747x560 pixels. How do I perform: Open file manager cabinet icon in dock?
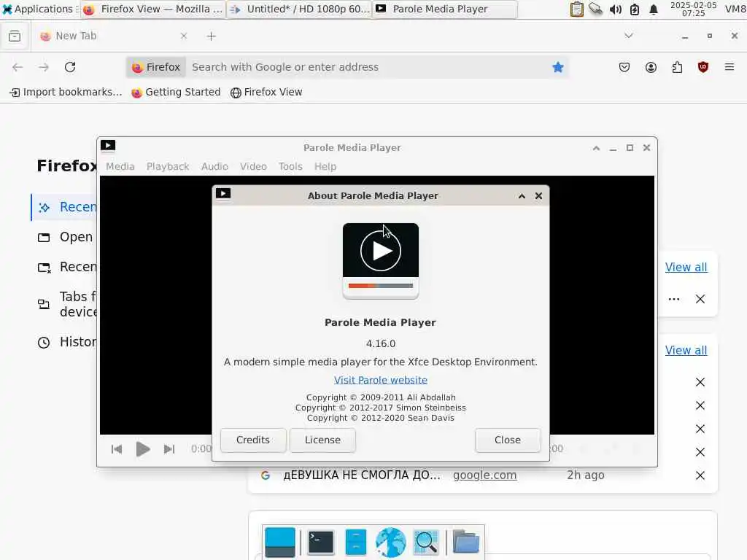tap(356, 542)
